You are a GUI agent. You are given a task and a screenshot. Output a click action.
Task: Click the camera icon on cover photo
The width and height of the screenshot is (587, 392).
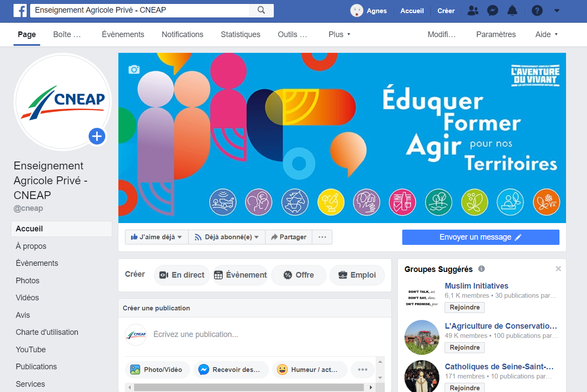[x=134, y=69]
